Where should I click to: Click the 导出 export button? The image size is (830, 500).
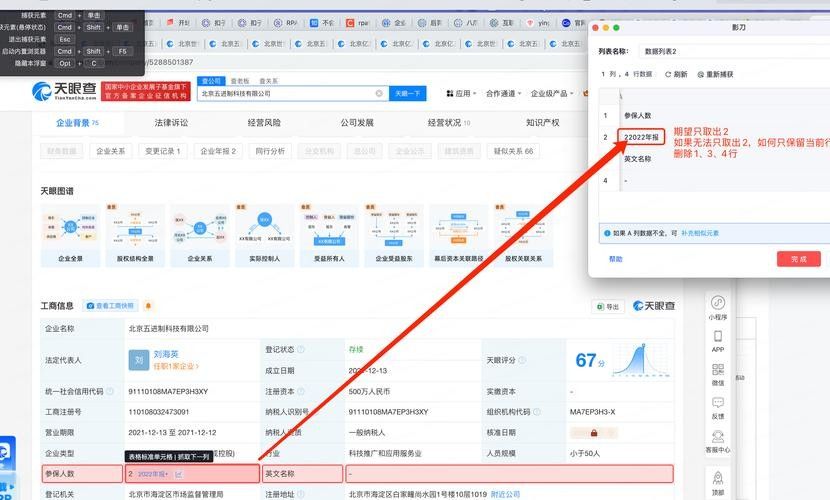pos(608,306)
